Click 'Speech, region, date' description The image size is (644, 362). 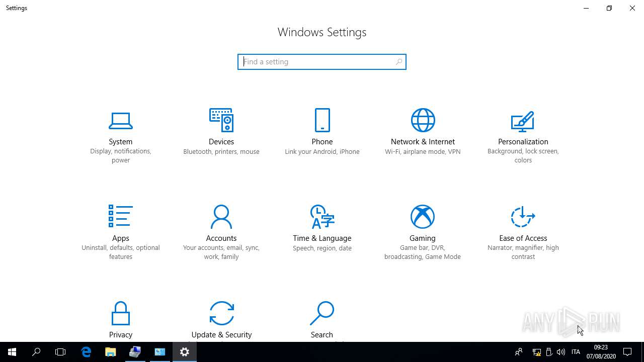322,248
